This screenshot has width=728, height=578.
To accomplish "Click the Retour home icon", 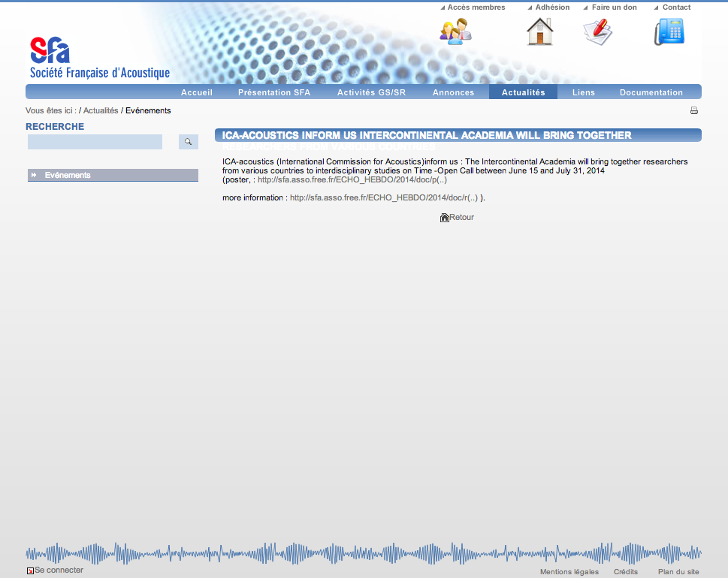I will [x=445, y=218].
